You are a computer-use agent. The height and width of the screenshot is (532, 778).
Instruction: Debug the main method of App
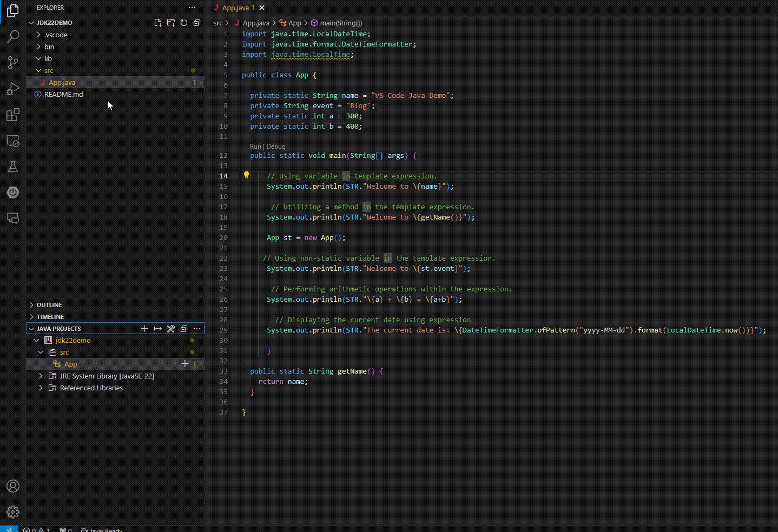tap(276, 146)
